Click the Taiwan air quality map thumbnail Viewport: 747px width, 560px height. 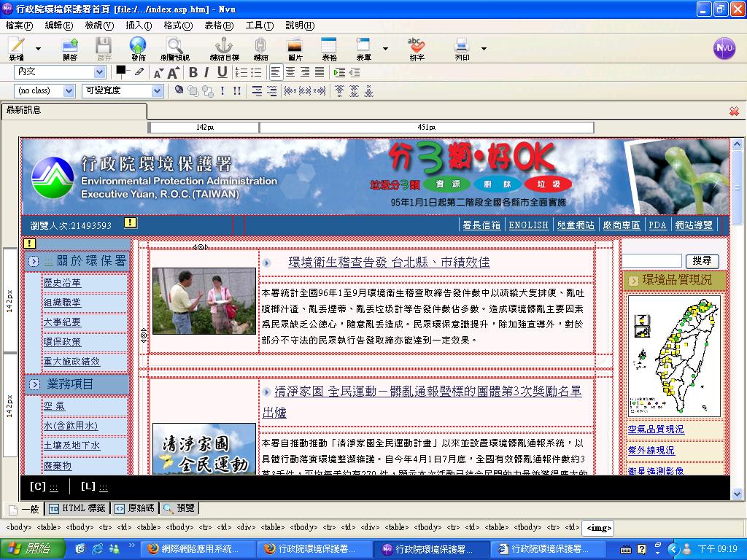point(674,356)
